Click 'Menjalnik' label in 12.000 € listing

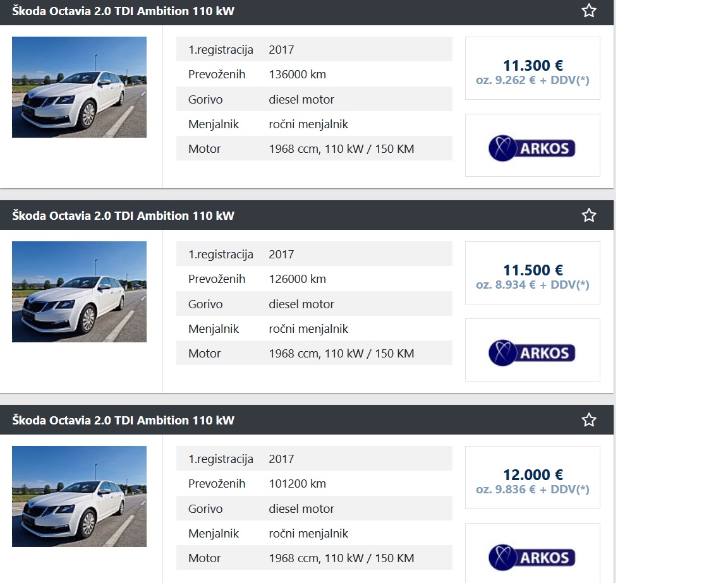214,534
